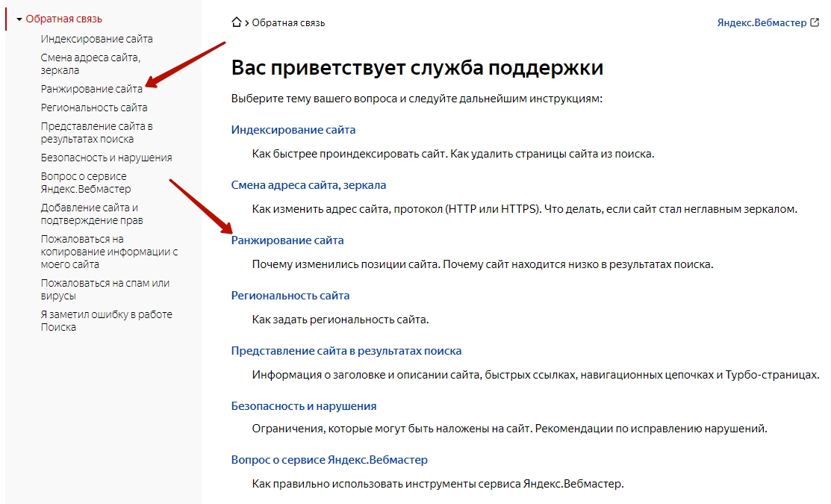Open Смена адреса сайта, зеркала in sidebar
Viewport: 831px width, 504px height.
coord(90,63)
